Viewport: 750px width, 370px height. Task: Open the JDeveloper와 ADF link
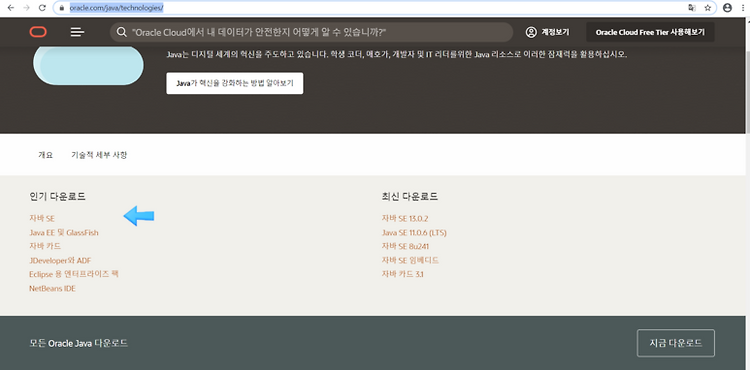(60, 261)
